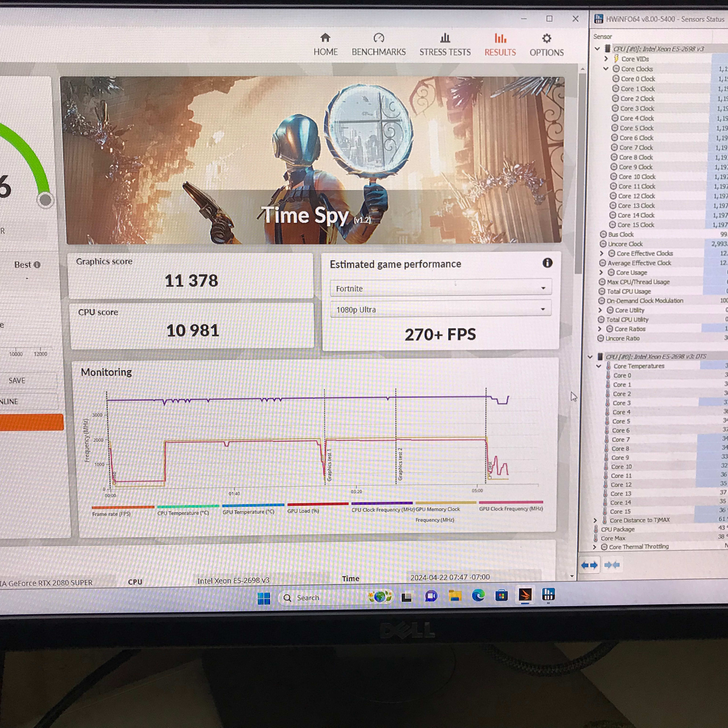728x728 pixels.
Task: Select the CPU Package temperature row
Action: point(660,529)
